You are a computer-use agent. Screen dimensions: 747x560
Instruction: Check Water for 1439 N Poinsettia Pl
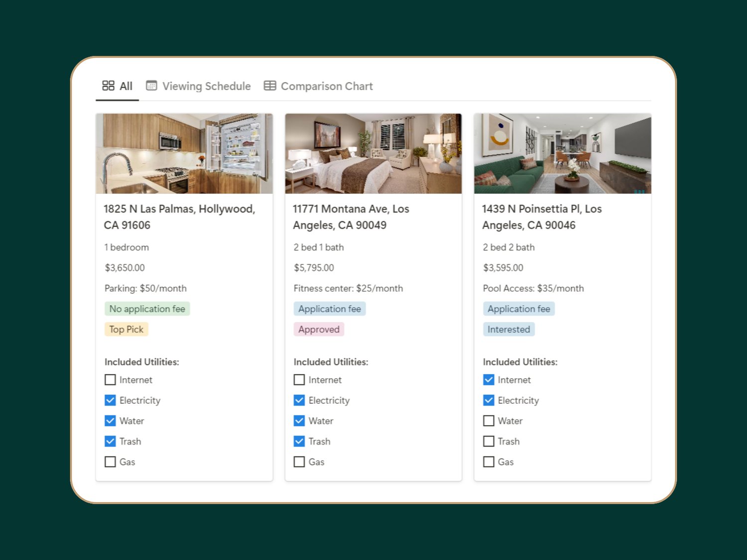pyautogui.click(x=489, y=421)
